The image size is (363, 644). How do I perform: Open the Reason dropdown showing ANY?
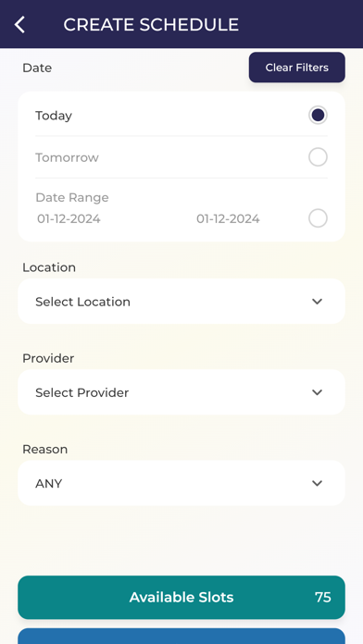[x=181, y=483]
